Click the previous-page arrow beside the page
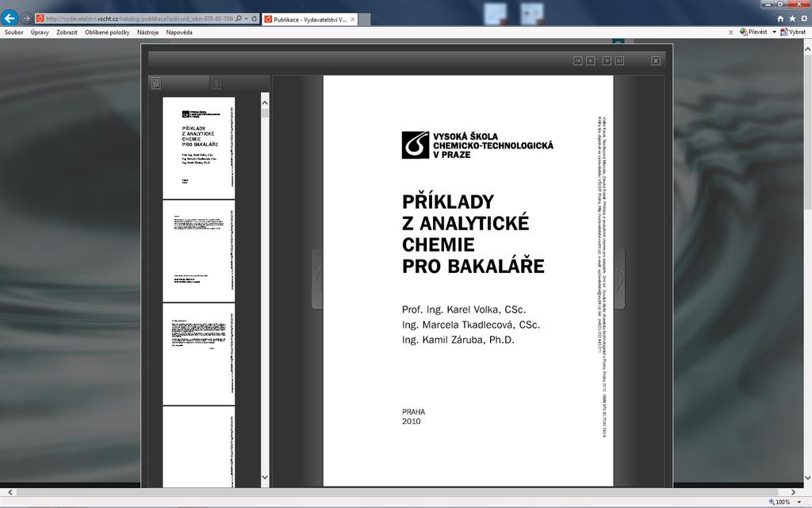Image resolution: width=812 pixels, height=508 pixels. point(317,279)
